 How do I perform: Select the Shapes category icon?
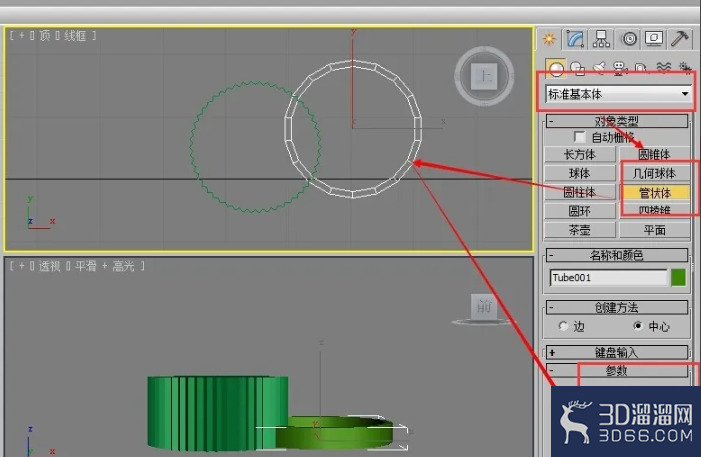577,68
